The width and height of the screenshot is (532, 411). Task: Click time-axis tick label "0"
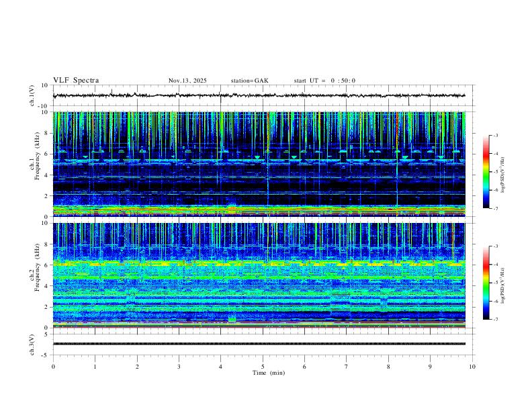tap(53, 367)
